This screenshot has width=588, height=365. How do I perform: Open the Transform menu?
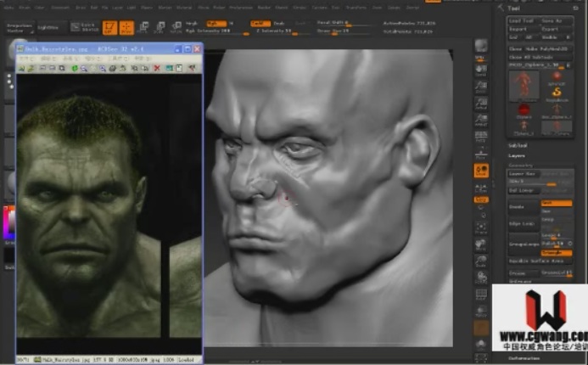[x=356, y=7]
